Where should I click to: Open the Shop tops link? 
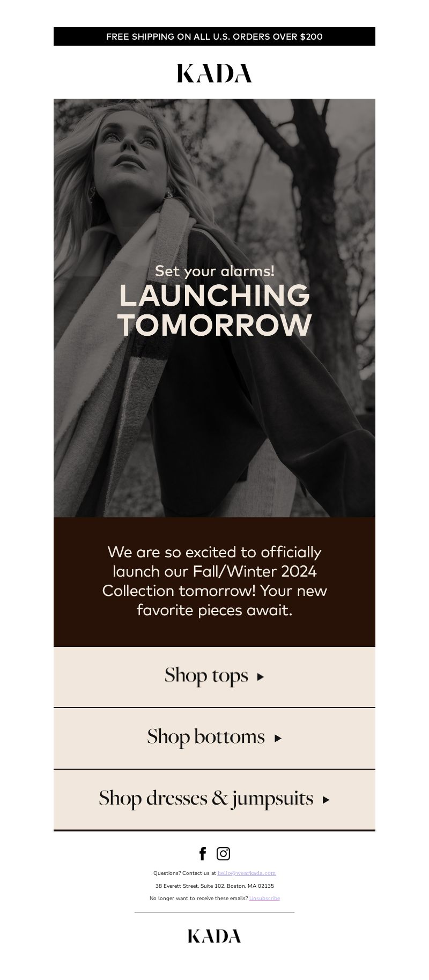214,677
